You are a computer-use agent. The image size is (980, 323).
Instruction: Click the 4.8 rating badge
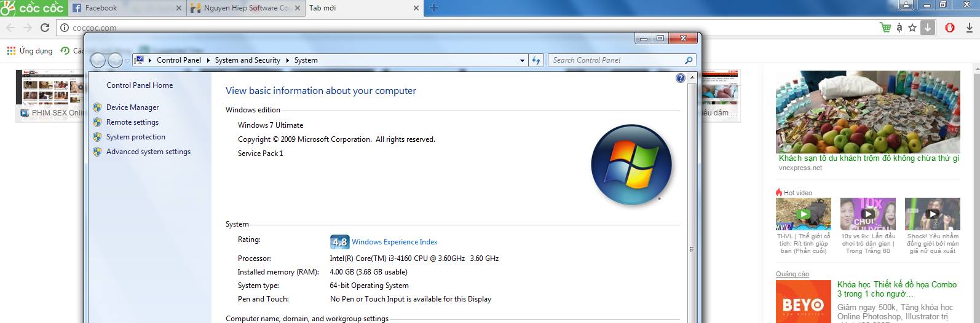click(339, 241)
